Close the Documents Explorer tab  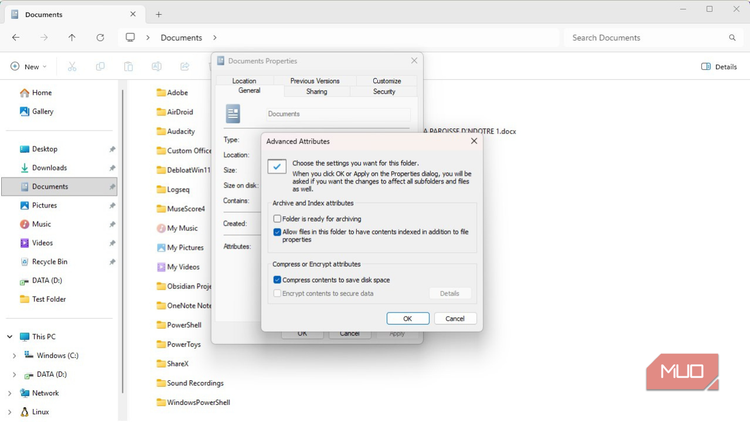(133, 14)
